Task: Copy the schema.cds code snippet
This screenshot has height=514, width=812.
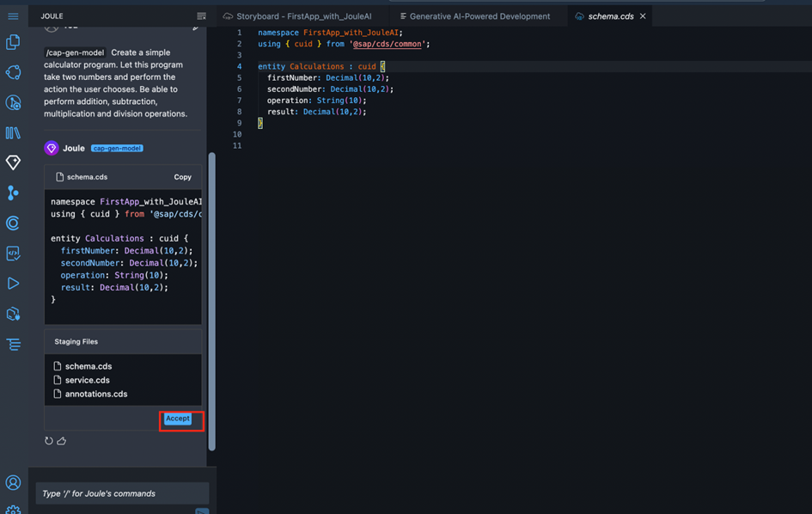Action: (x=182, y=177)
